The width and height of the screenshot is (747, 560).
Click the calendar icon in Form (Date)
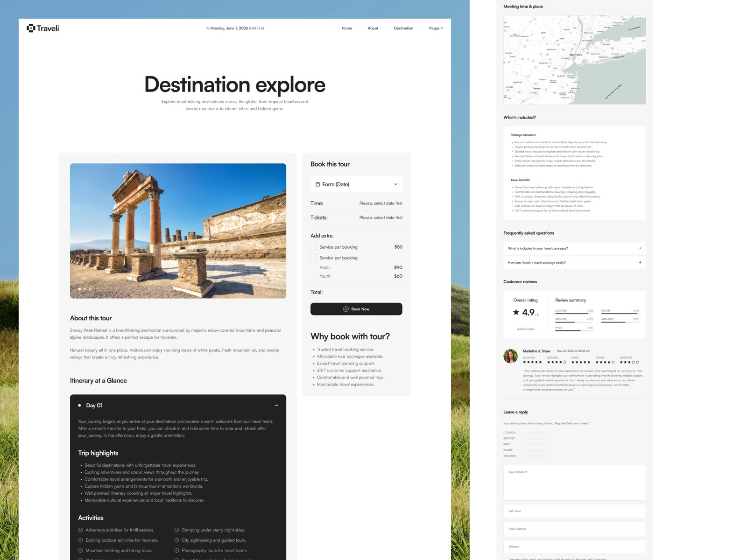(x=318, y=184)
